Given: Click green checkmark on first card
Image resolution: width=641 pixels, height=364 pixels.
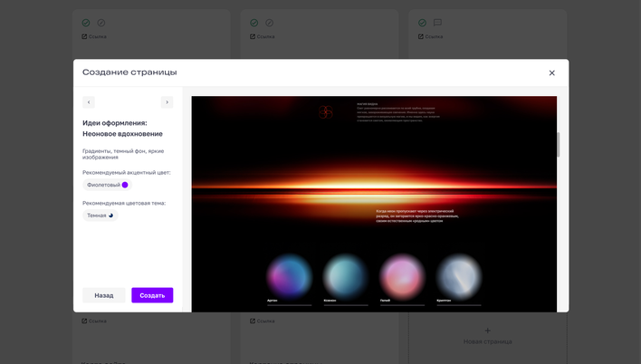Looking at the screenshot, I should 86,23.
